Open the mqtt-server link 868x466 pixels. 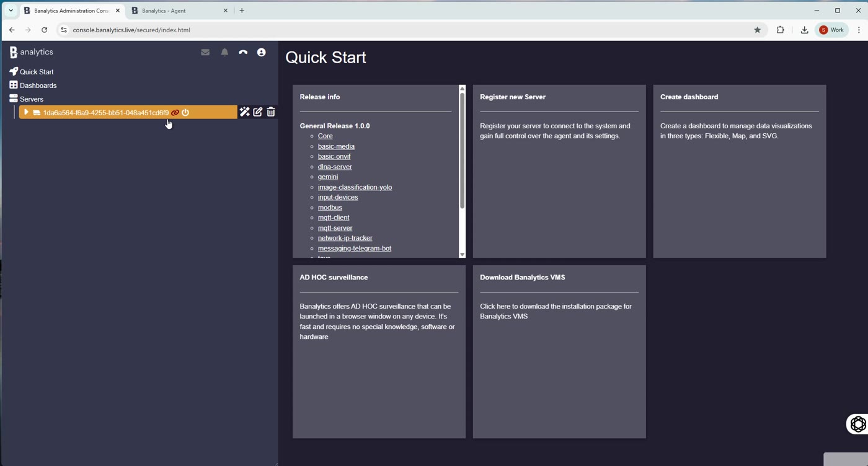click(335, 228)
